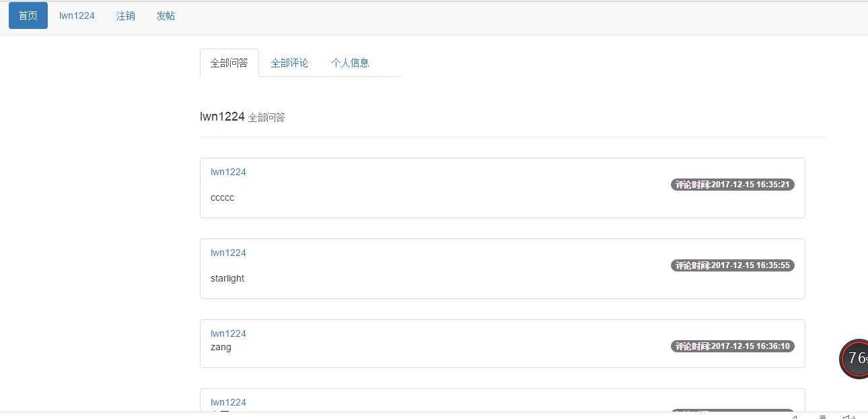Switch to the 全部评论 tab
868x419 pixels.
point(289,63)
